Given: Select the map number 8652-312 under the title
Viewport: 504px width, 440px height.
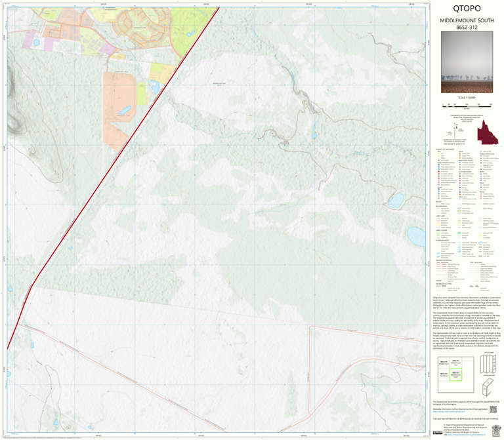Looking at the screenshot, I should [x=467, y=28].
